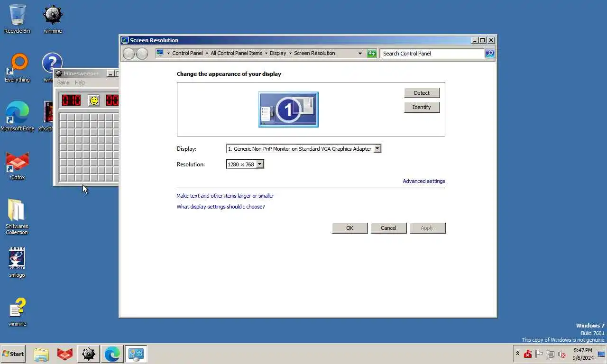Select the winmine mine icon on desktop
Viewport: 607px width, 364px height.
click(x=53, y=19)
